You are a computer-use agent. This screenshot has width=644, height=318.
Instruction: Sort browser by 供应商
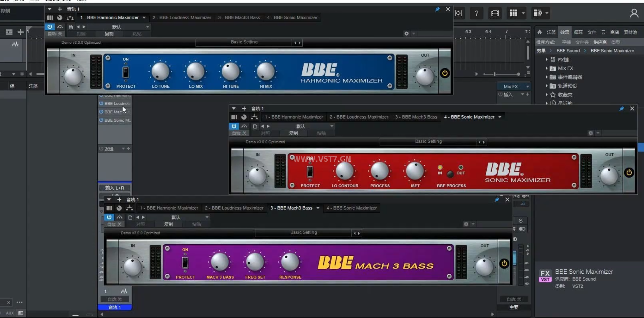point(600,42)
